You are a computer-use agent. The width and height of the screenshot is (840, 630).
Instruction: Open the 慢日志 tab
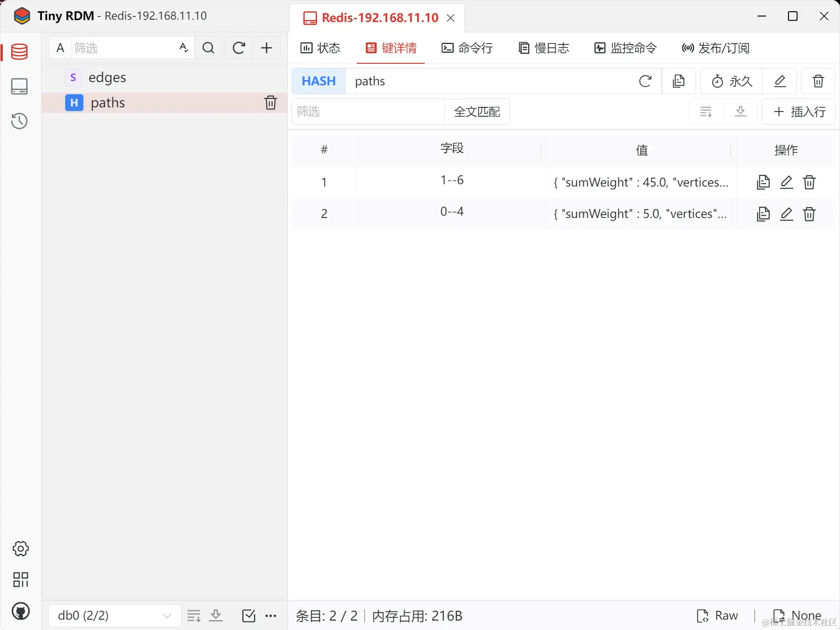click(544, 48)
